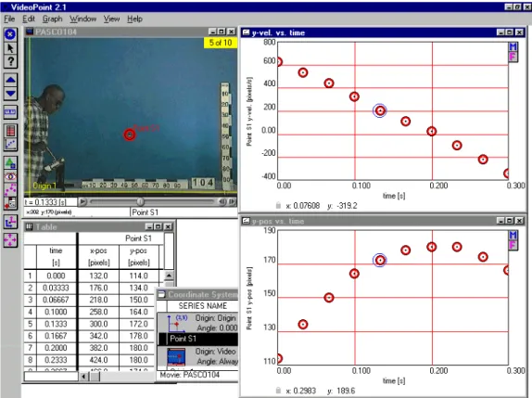Click the table horizontal scrollbar thumb
This screenshot has height=398, width=532.
click(95, 376)
